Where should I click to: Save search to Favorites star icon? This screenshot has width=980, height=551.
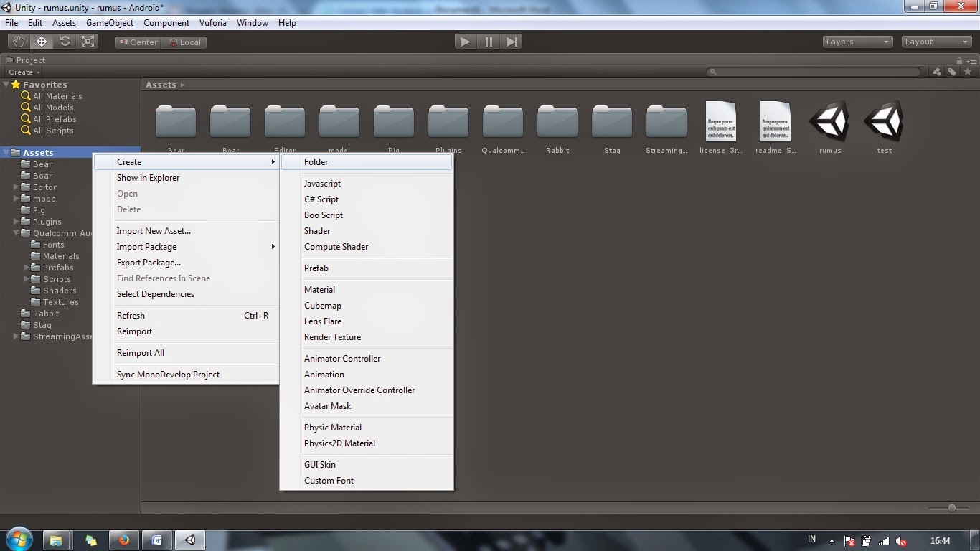point(967,72)
